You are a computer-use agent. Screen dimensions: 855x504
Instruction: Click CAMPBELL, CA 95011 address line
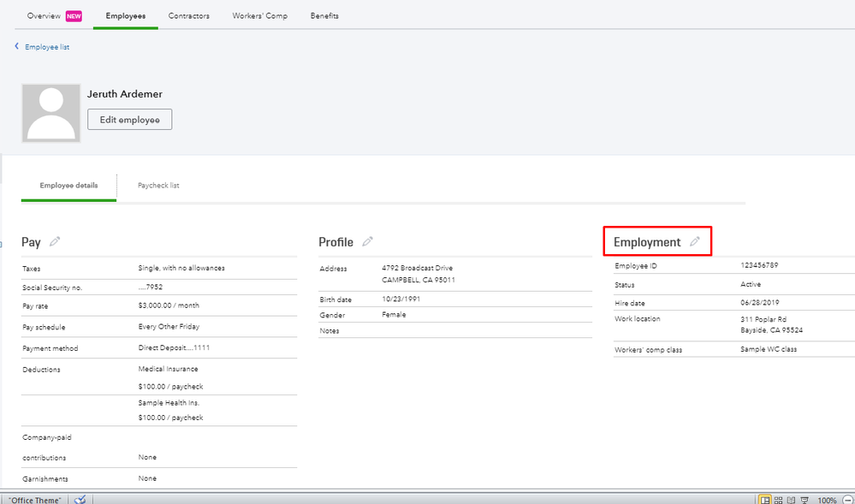(419, 280)
